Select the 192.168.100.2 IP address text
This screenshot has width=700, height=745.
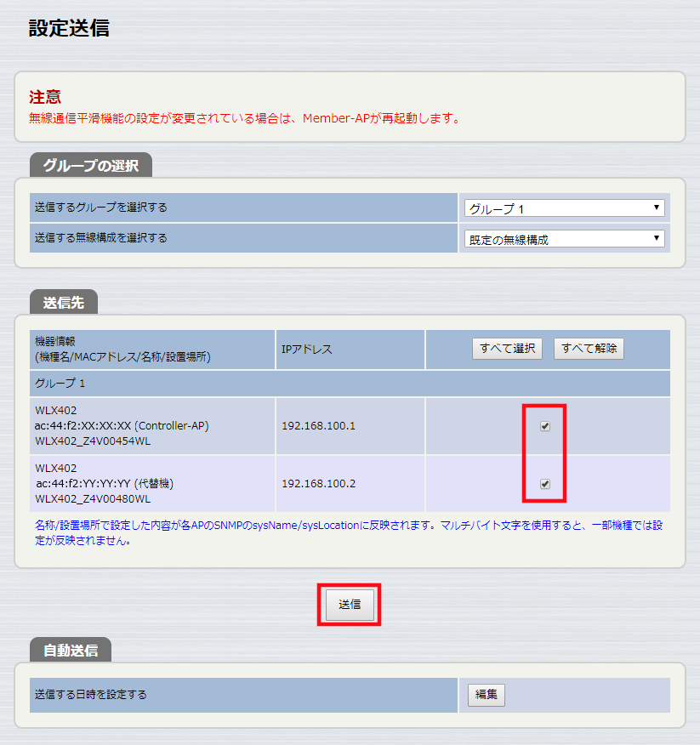tap(318, 484)
